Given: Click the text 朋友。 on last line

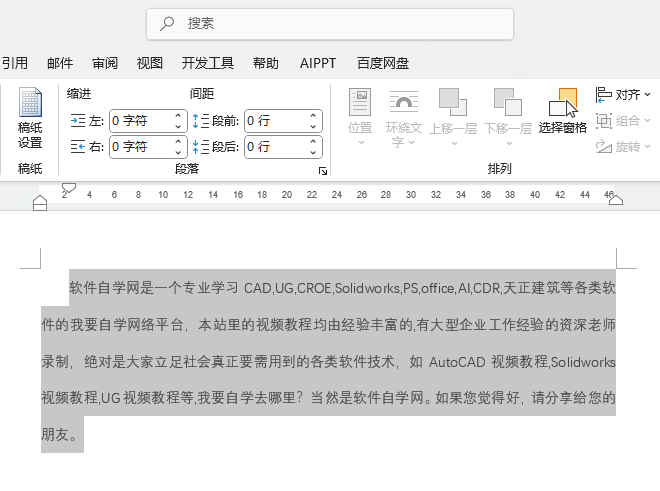Looking at the screenshot, I should [x=59, y=434].
